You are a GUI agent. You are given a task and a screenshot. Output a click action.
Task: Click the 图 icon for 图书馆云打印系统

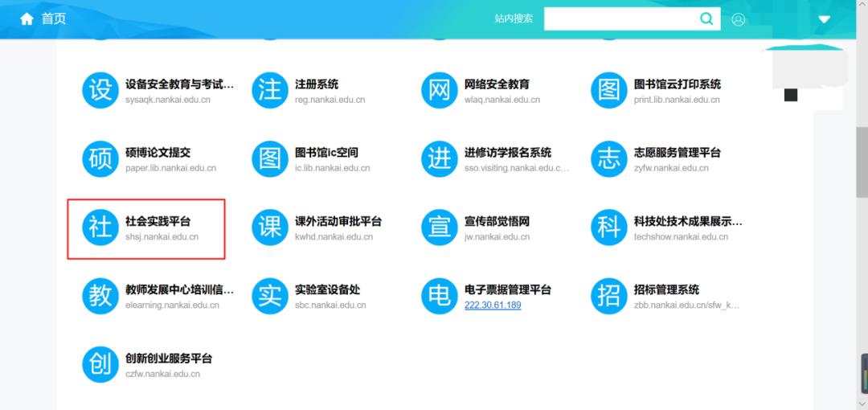609,90
